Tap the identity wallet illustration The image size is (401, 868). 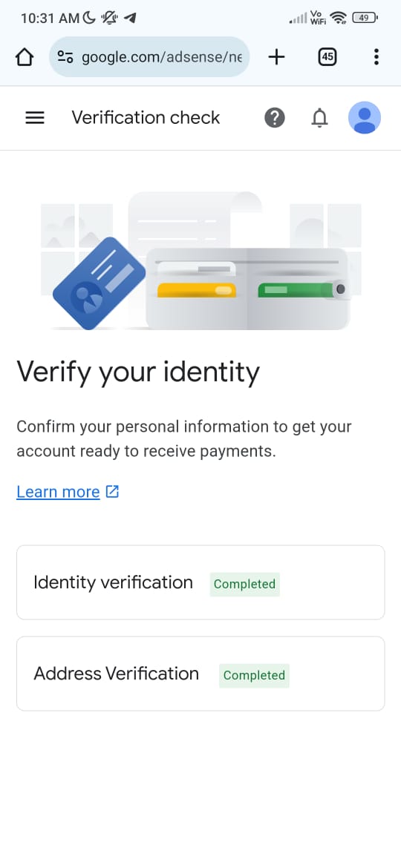pyautogui.click(x=201, y=260)
